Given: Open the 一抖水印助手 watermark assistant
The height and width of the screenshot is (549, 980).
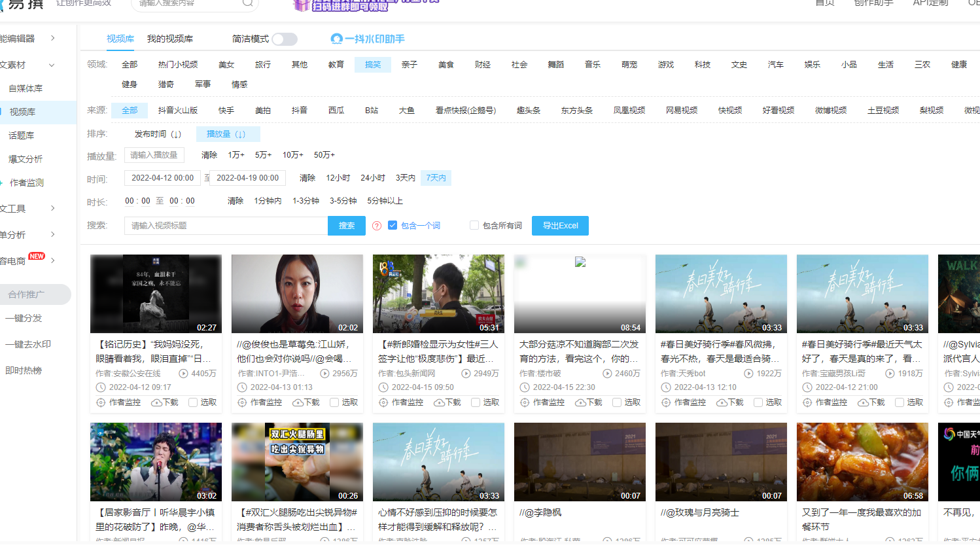Looking at the screenshot, I should [368, 39].
